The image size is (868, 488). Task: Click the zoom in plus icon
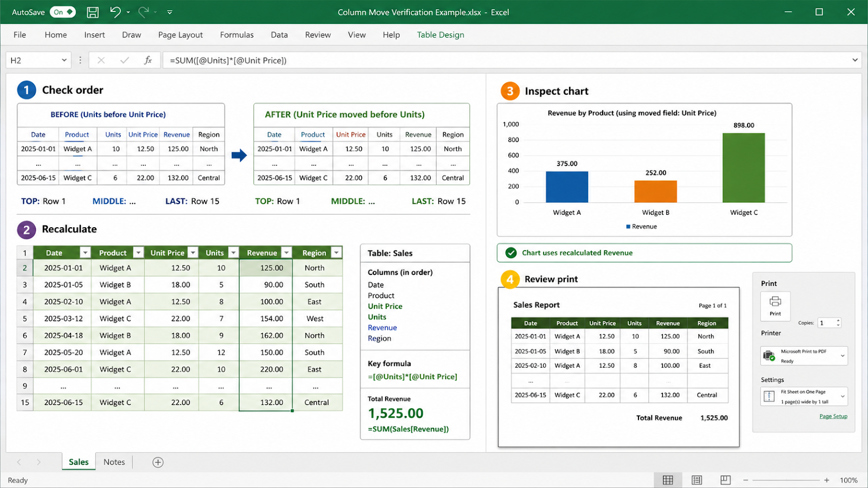(x=827, y=480)
